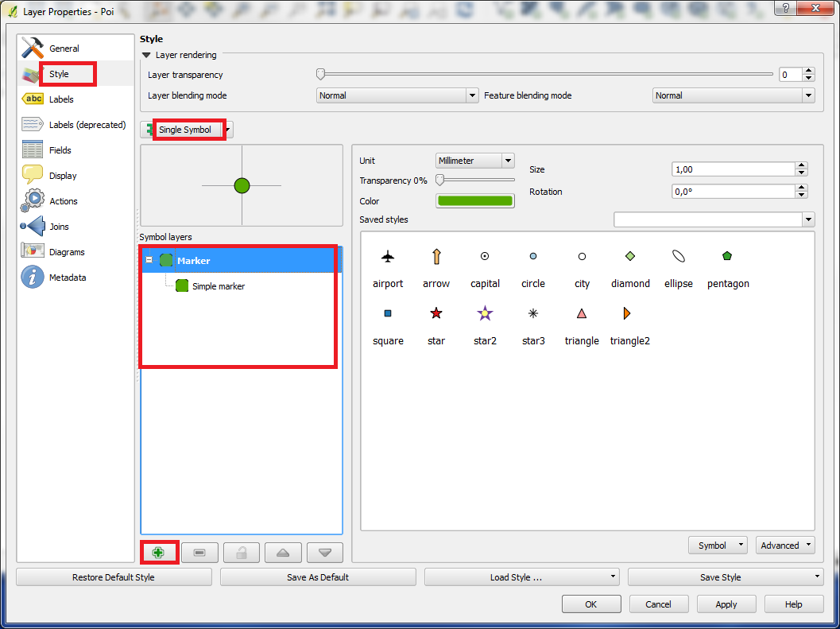This screenshot has width=840, height=629.
Task: Adjust the symbol Transparency slider handle
Action: [439, 181]
